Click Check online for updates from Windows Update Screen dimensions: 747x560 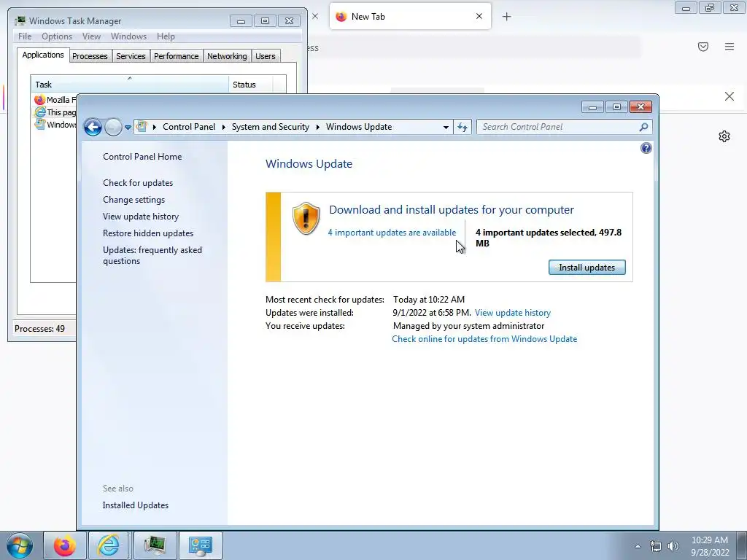tap(484, 339)
